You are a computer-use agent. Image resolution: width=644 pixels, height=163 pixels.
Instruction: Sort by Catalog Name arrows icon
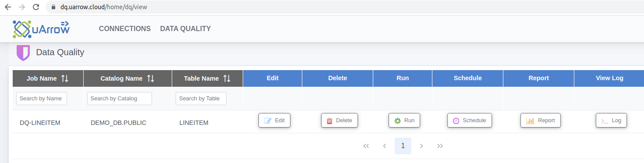(151, 78)
